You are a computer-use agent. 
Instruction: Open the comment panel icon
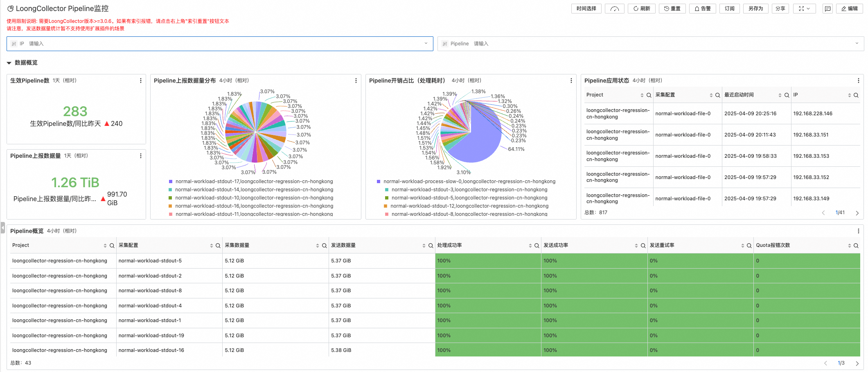(x=827, y=9)
